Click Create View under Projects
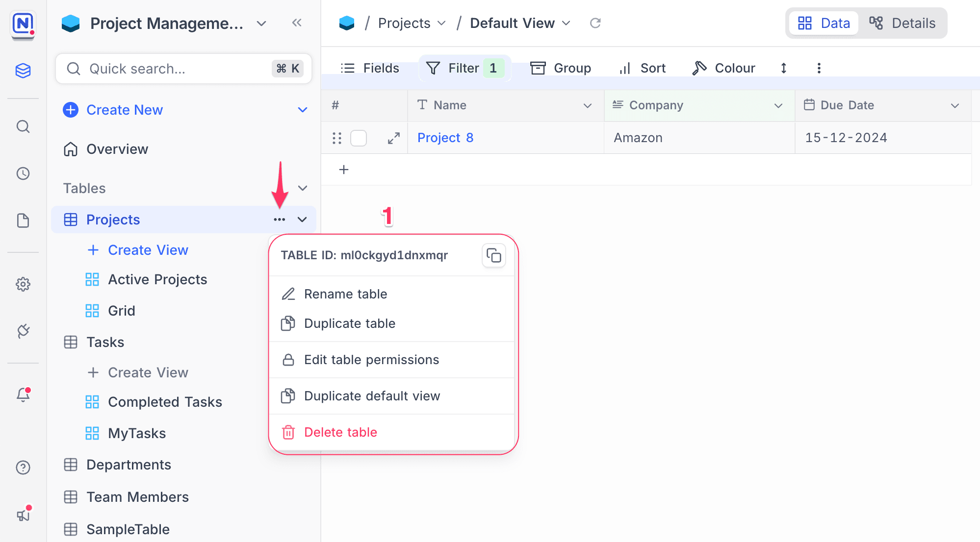 [148, 250]
